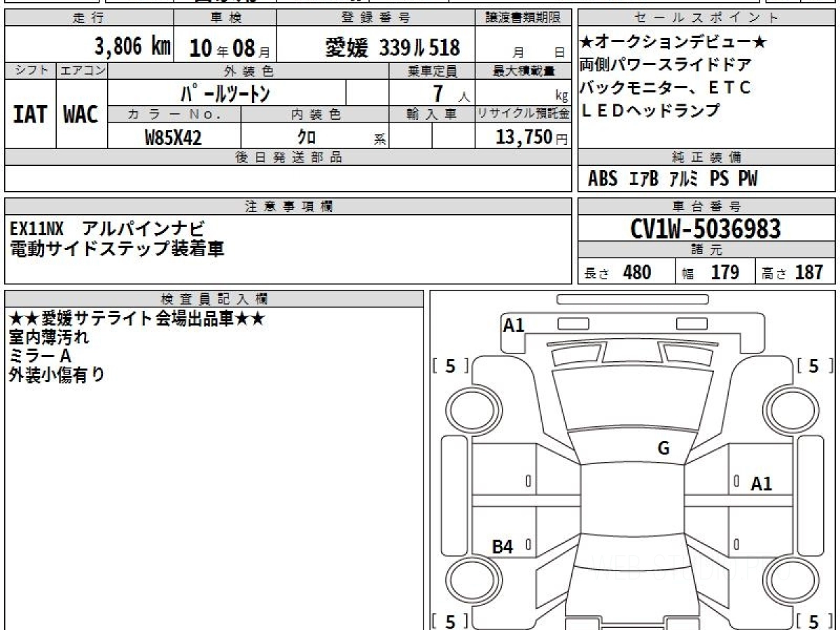
Task: Click the A1 mark beside the front bumper
Action: [514, 325]
